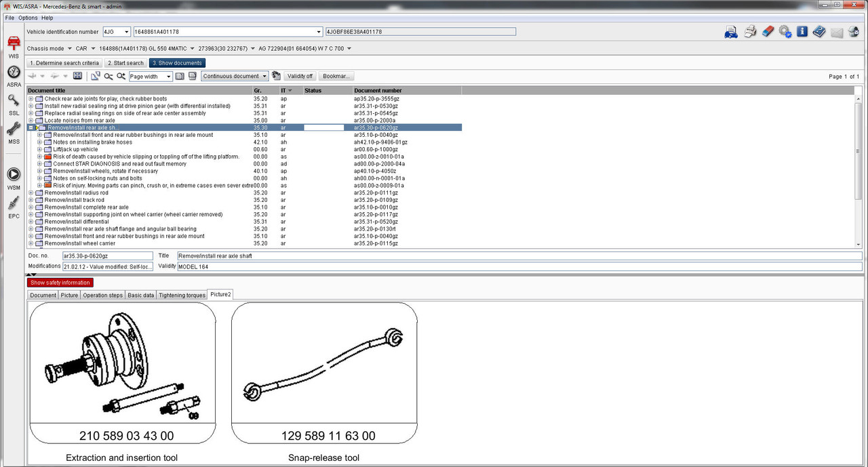868x467 pixels.
Task: Zoom in with the magnifier plus icon
Action: (x=121, y=76)
